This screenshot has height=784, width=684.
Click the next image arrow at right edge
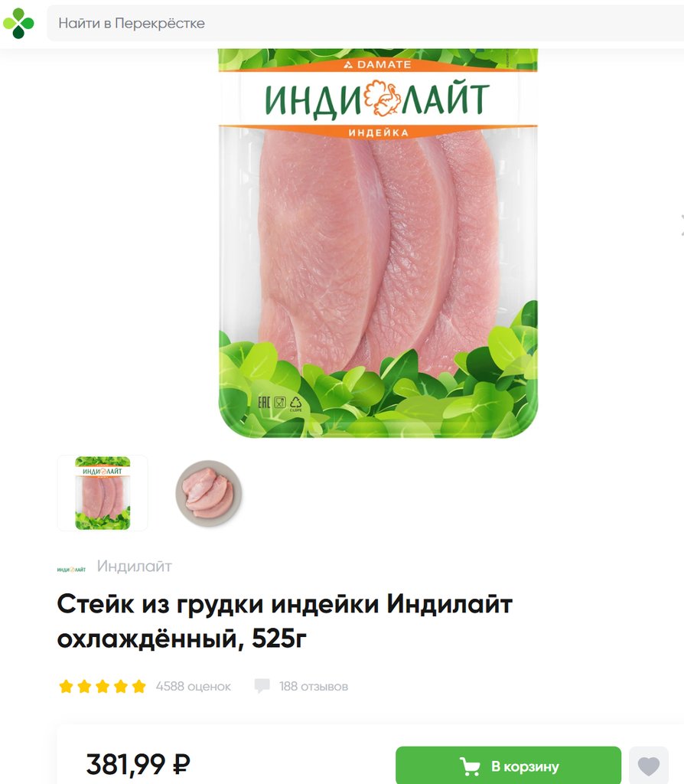tap(682, 224)
